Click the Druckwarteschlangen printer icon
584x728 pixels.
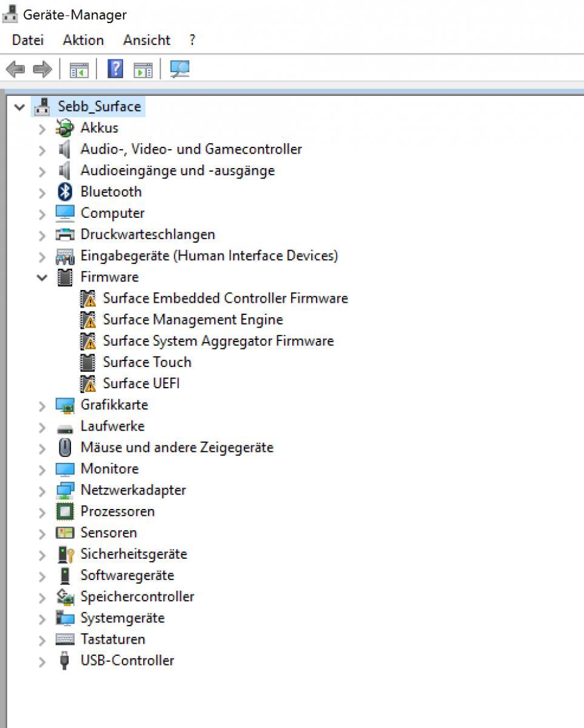point(64,234)
